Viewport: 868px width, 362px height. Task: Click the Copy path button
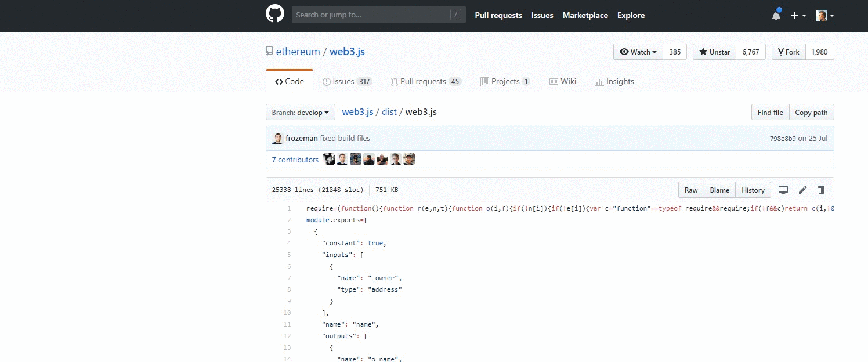click(x=811, y=112)
